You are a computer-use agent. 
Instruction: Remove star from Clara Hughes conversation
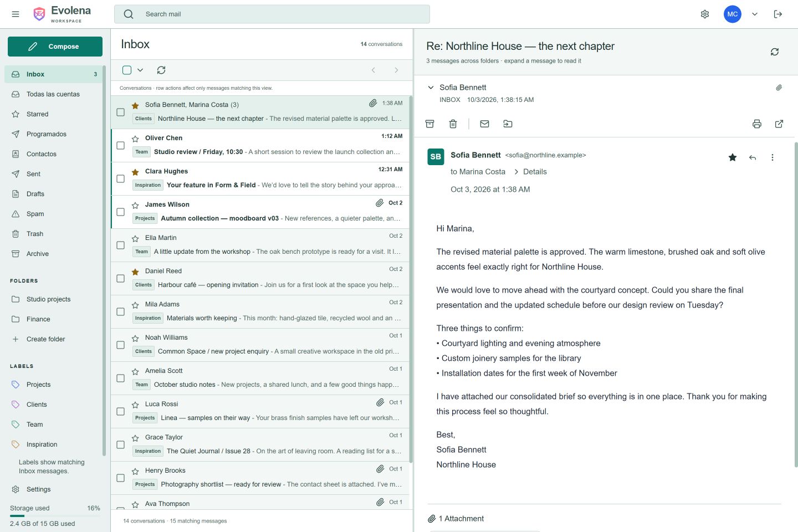coord(135,172)
